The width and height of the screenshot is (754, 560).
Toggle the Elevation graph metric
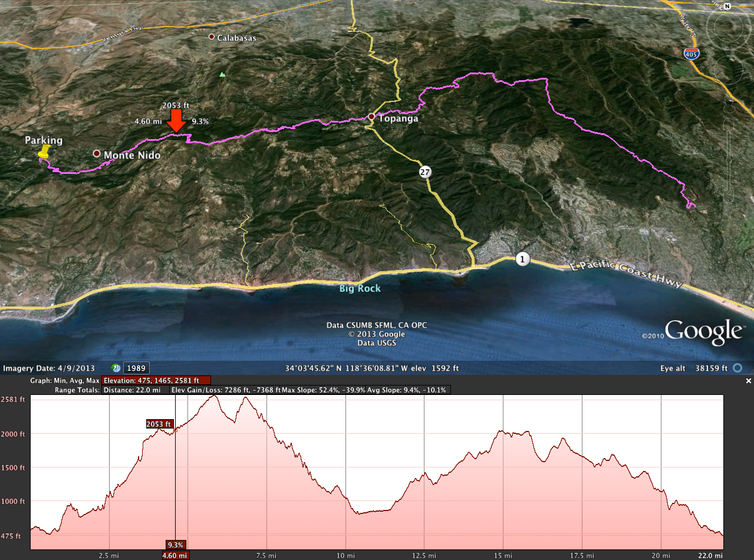(x=156, y=381)
